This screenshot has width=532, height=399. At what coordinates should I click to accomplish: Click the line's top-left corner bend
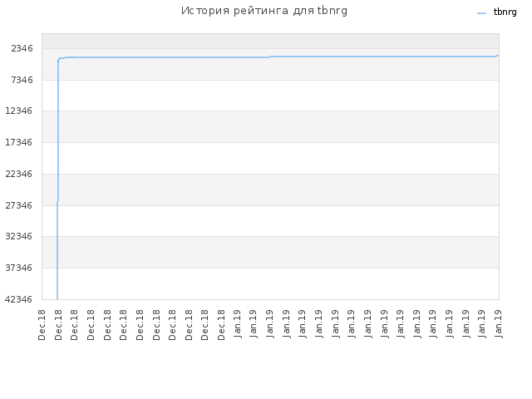(x=59, y=59)
